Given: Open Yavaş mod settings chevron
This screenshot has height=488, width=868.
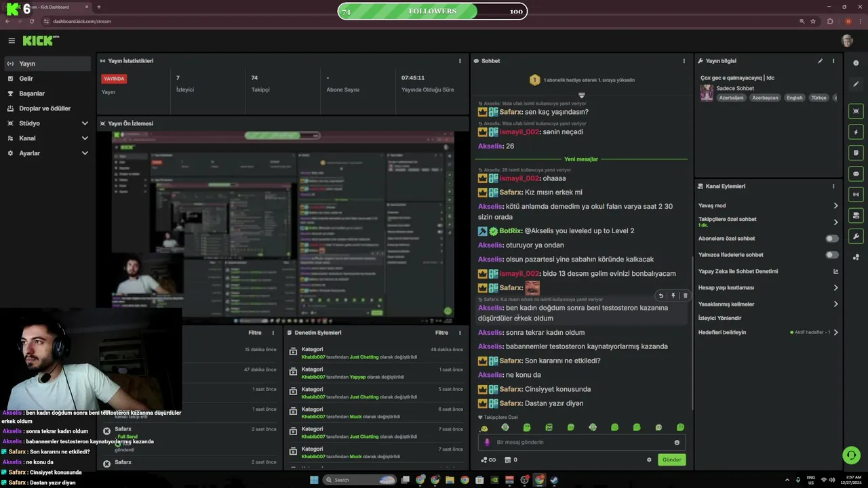Looking at the screenshot, I should (x=835, y=205).
